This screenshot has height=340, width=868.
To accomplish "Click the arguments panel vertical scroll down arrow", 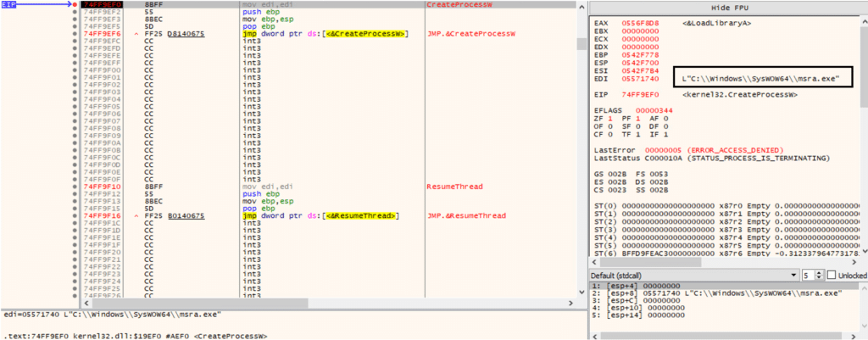I will pos(863,328).
